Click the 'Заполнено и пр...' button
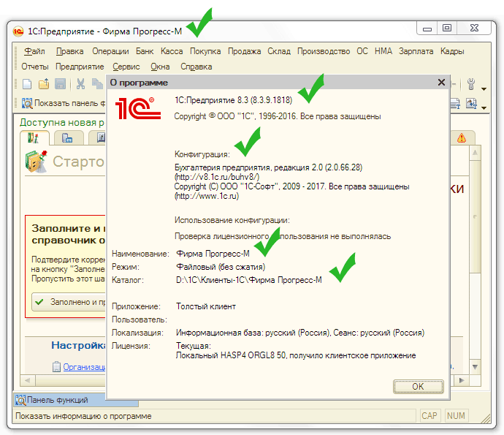This screenshot has width=504, height=435. (69, 302)
